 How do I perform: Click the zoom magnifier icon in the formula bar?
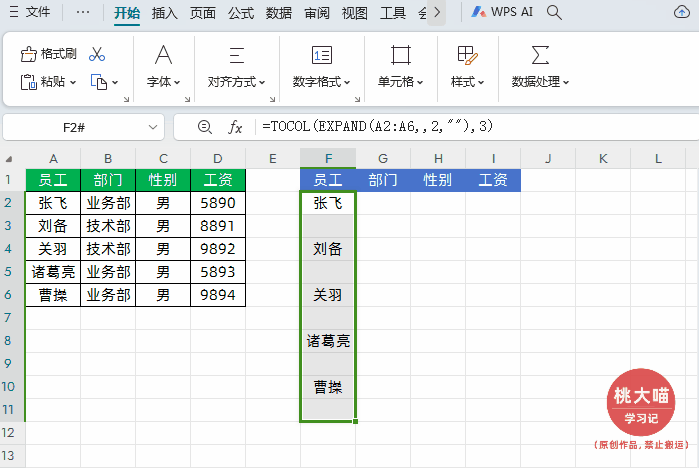click(x=205, y=127)
